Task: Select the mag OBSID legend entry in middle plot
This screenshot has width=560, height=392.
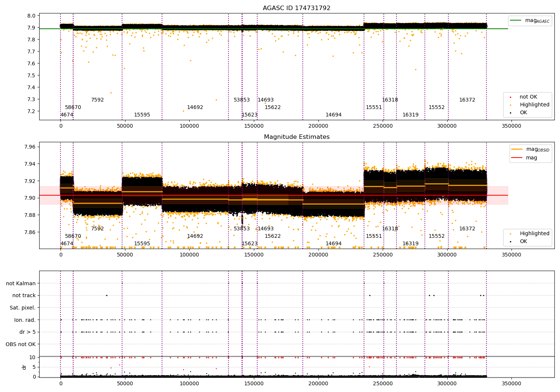Action: 531,149
